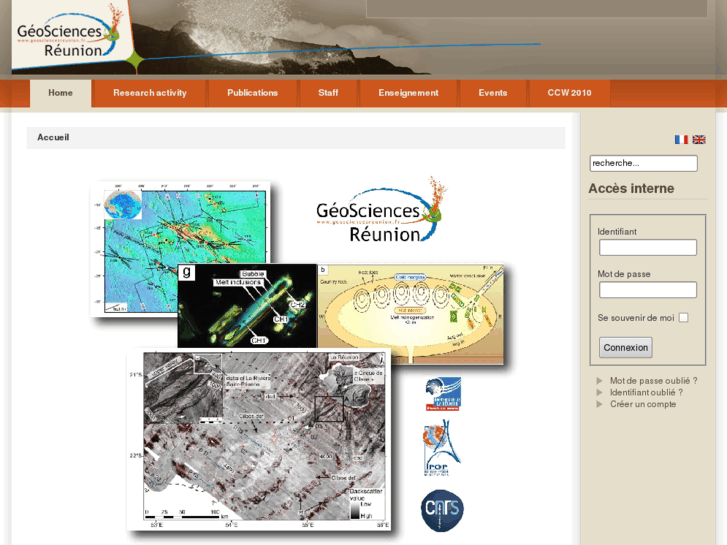The width and height of the screenshot is (727, 545).
Task: Select the Enseignement menu item
Action: coord(408,93)
